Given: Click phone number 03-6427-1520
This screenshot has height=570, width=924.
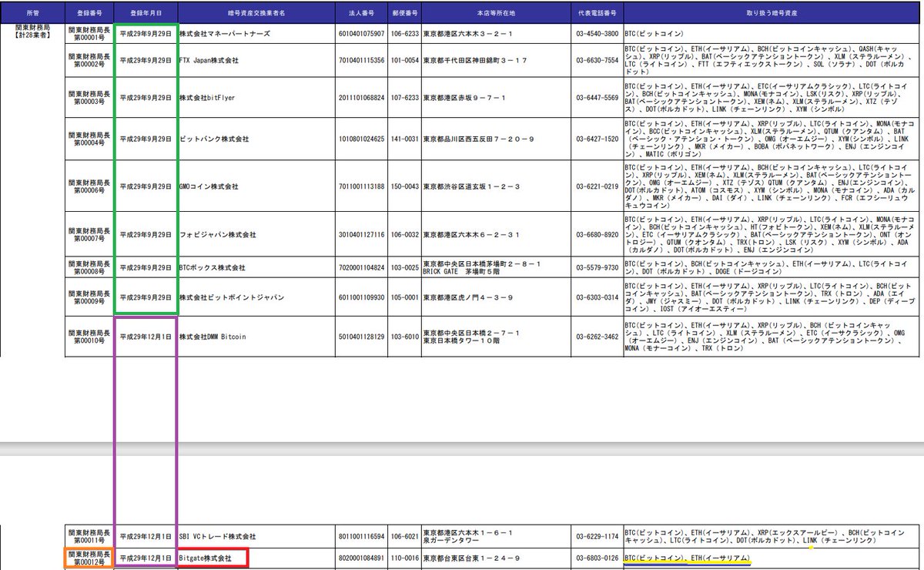Looking at the screenshot, I should [598, 139].
